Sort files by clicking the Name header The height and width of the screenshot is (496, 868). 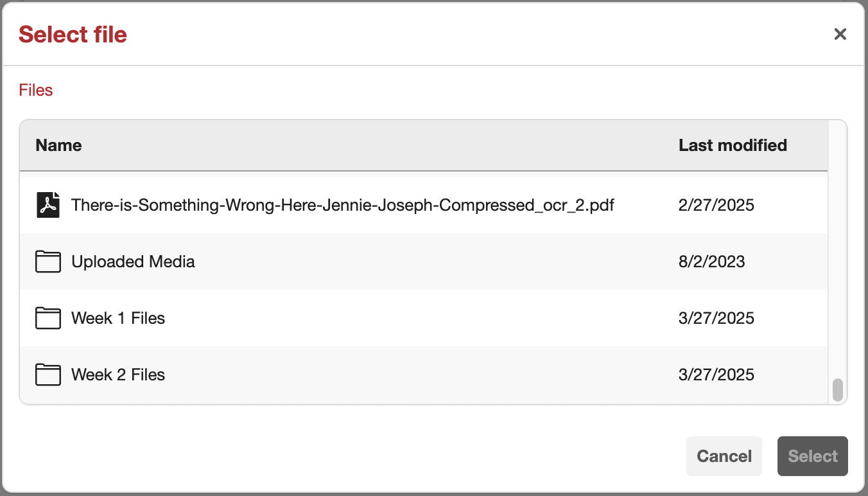click(58, 145)
